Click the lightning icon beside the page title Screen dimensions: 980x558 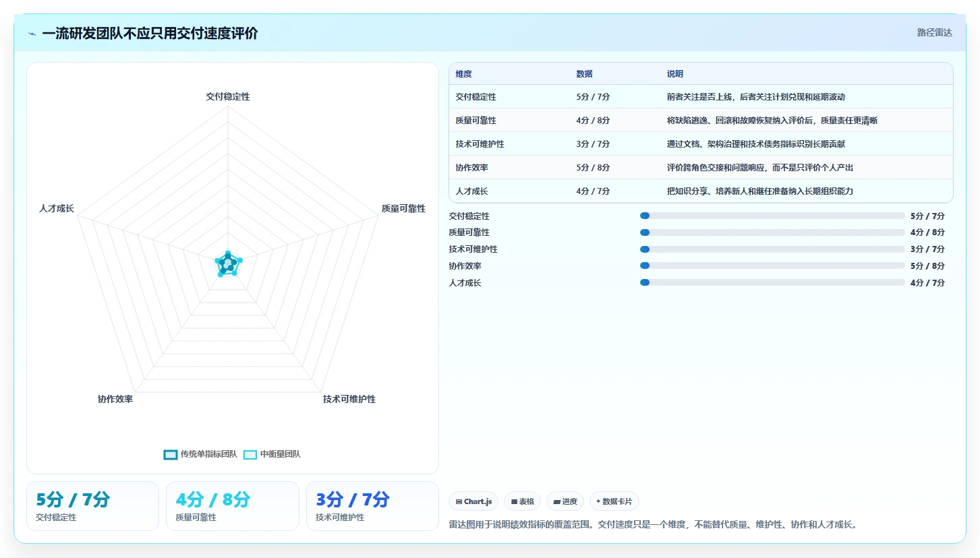coord(32,34)
